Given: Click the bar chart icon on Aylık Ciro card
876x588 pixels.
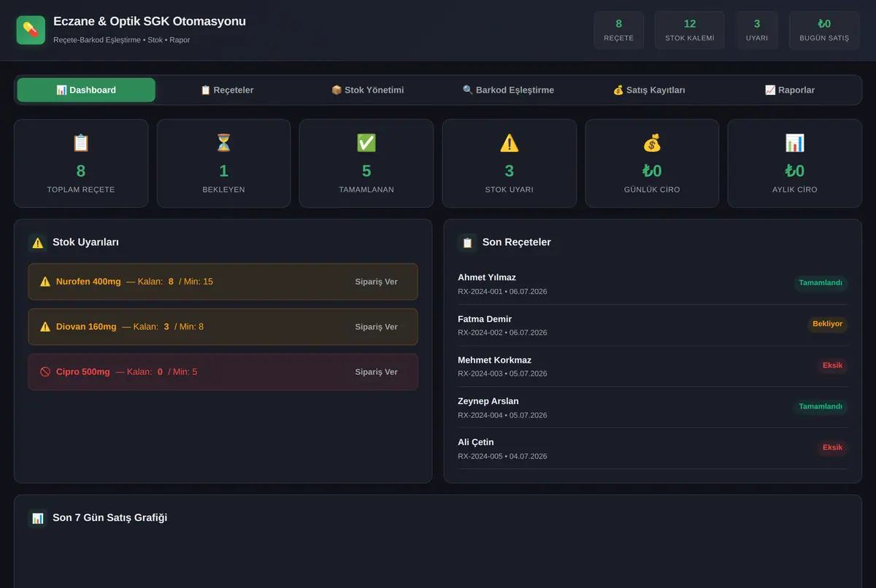Looking at the screenshot, I should (x=795, y=143).
